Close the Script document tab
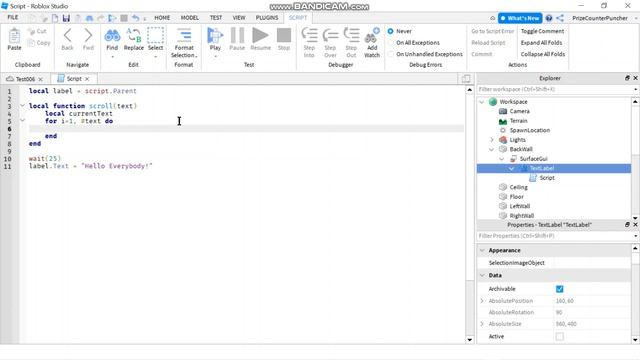640x360 pixels. click(87, 79)
